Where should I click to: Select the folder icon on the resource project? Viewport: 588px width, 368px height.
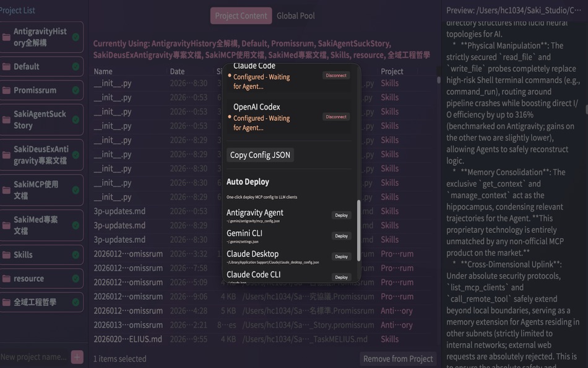tap(6, 278)
